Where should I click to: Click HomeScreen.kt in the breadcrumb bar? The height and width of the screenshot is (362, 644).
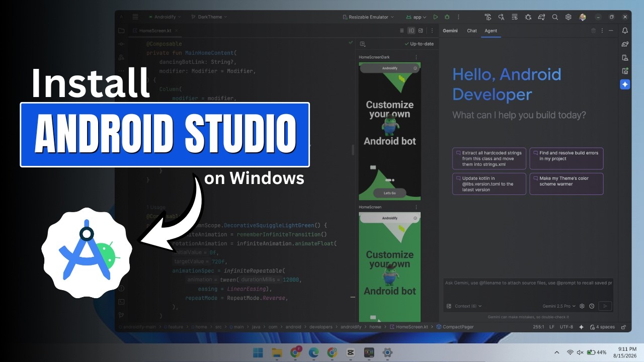(x=409, y=327)
